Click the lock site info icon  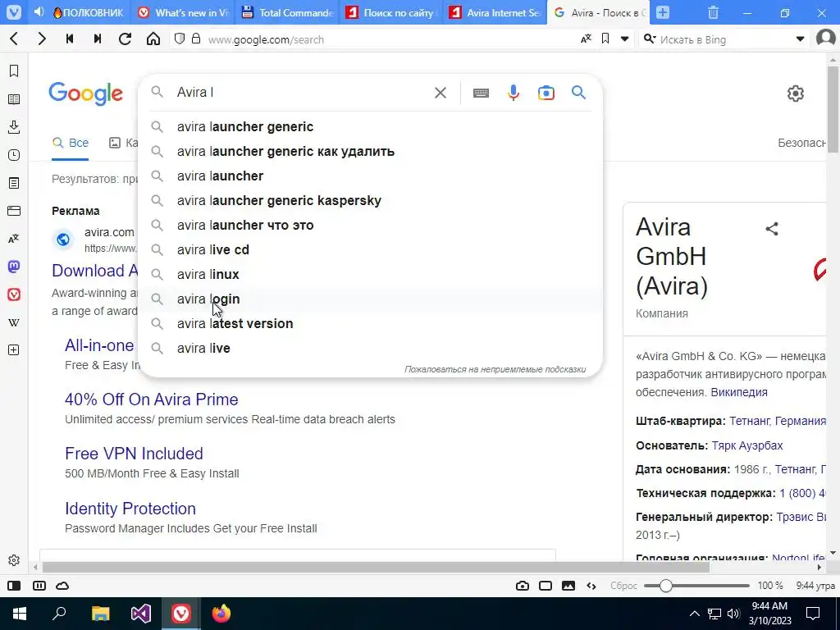[x=196, y=39]
